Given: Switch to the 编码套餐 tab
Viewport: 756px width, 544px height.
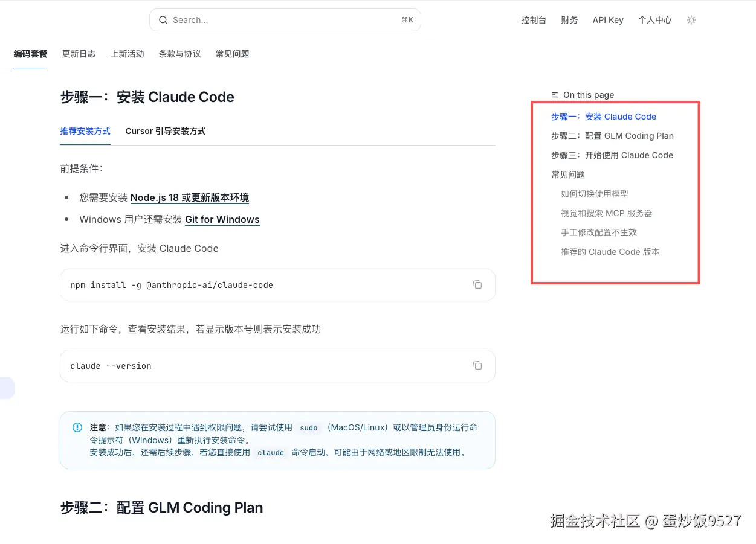Looking at the screenshot, I should 30,54.
